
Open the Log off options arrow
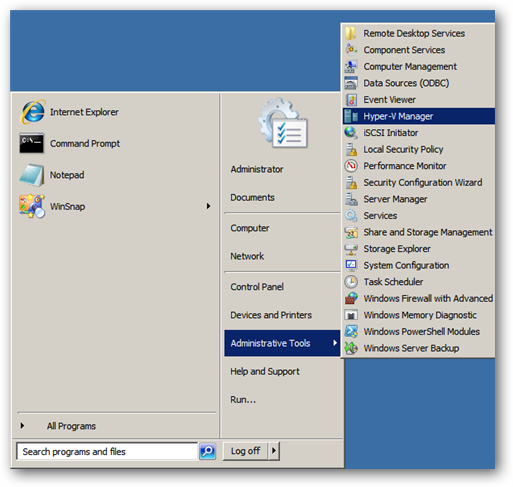coord(274,451)
